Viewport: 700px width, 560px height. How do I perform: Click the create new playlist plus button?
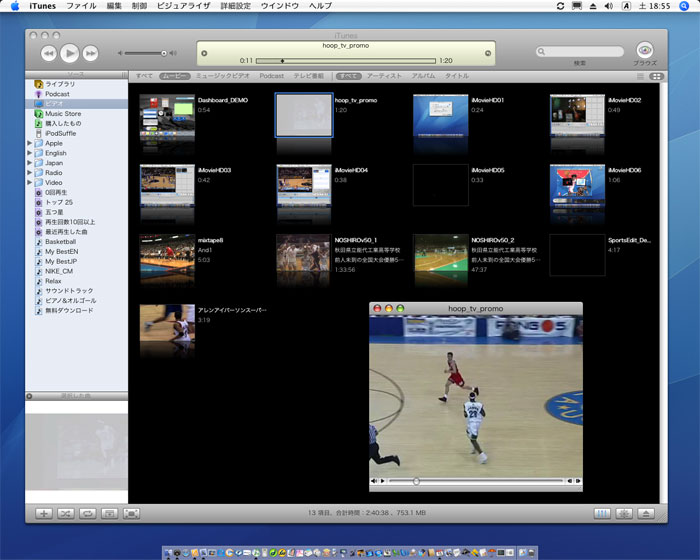[x=44, y=514]
